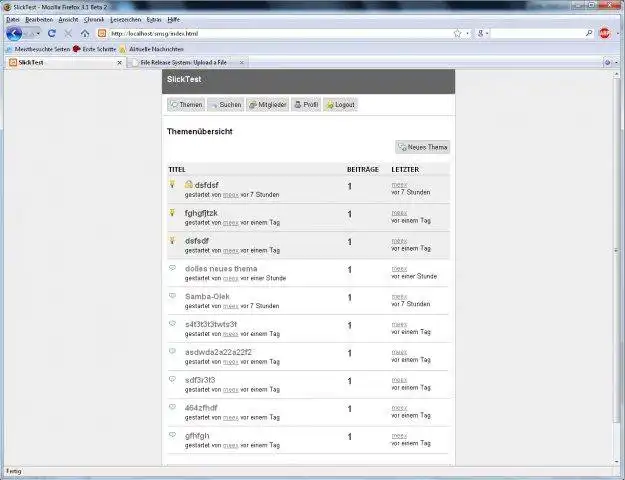This screenshot has height=480, width=625.
Task: Click the pin icon of topic dsfsdf
Action: [x=172, y=240]
